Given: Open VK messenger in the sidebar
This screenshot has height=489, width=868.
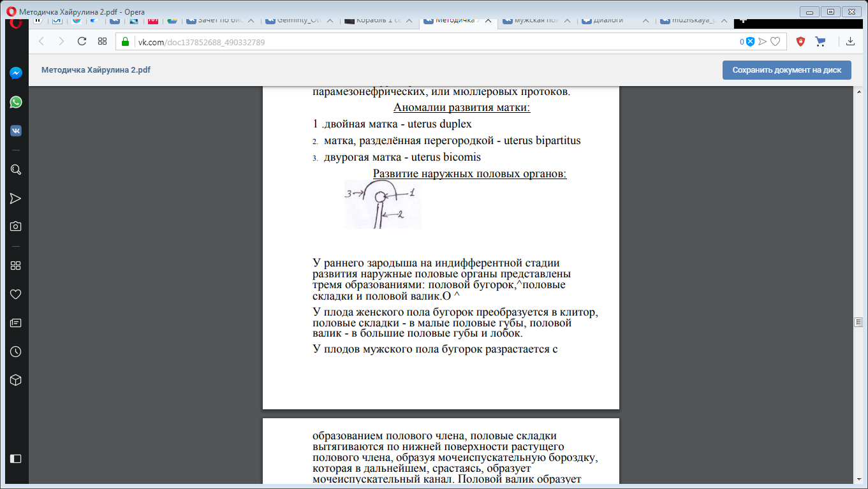Looking at the screenshot, I should point(16,131).
